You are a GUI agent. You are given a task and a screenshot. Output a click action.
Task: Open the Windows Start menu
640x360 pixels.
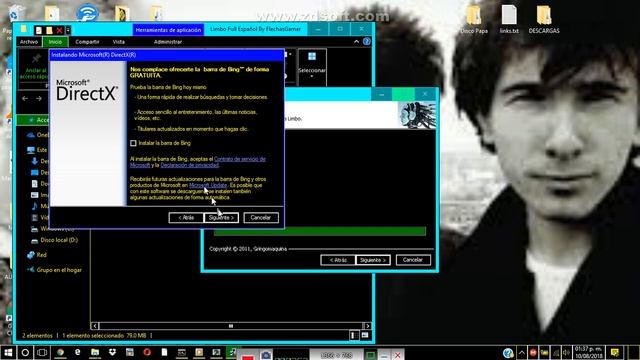(x=8, y=353)
